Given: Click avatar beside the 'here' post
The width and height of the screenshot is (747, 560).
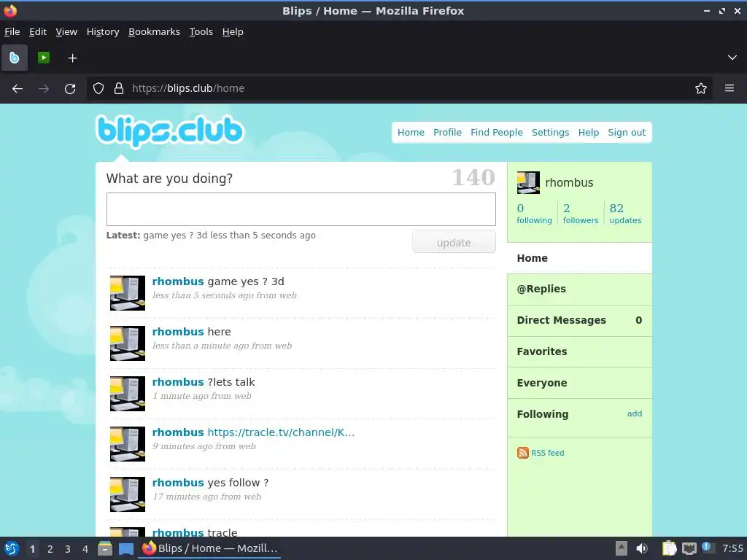Looking at the screenshot, I should click(128, 343).
